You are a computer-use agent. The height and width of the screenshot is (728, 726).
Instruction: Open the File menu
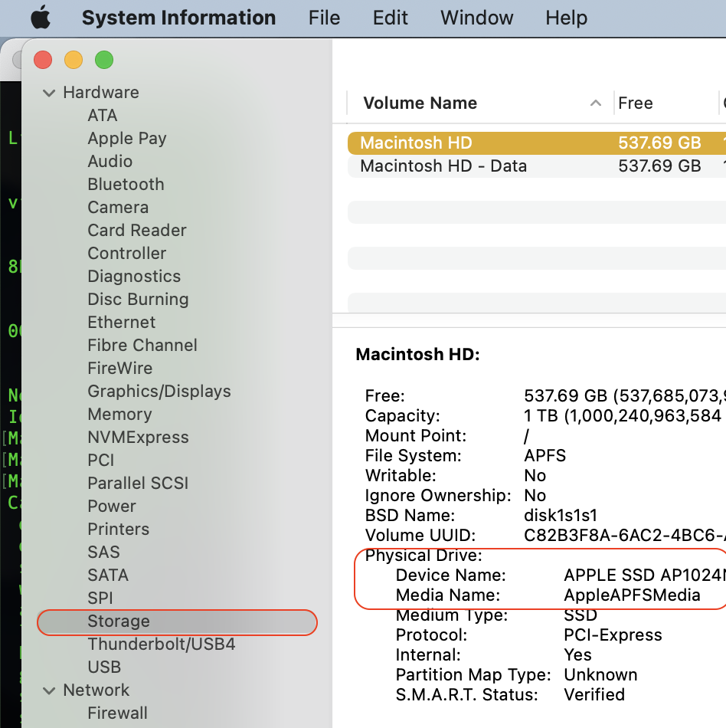324,18
